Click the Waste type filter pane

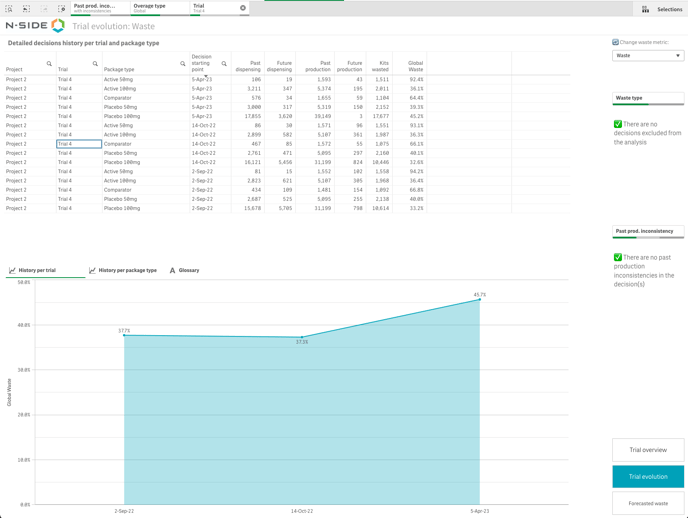click(648, 99)
